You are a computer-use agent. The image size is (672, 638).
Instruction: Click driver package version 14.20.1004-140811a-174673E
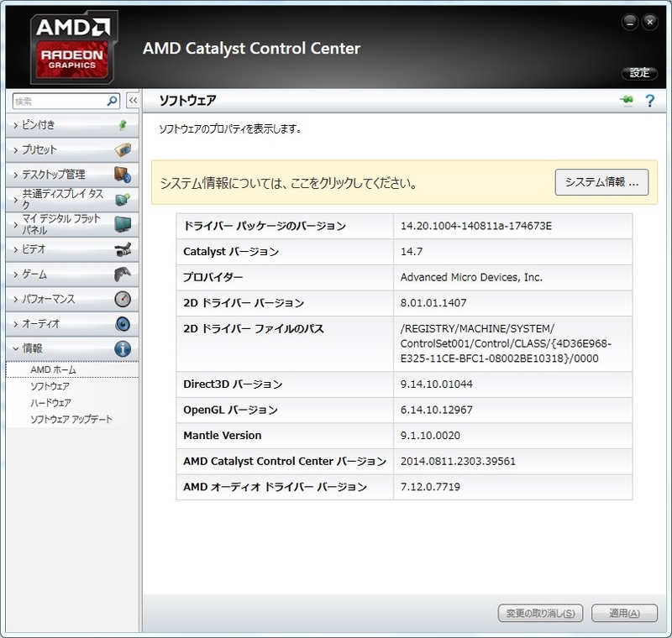coord(476,226)
